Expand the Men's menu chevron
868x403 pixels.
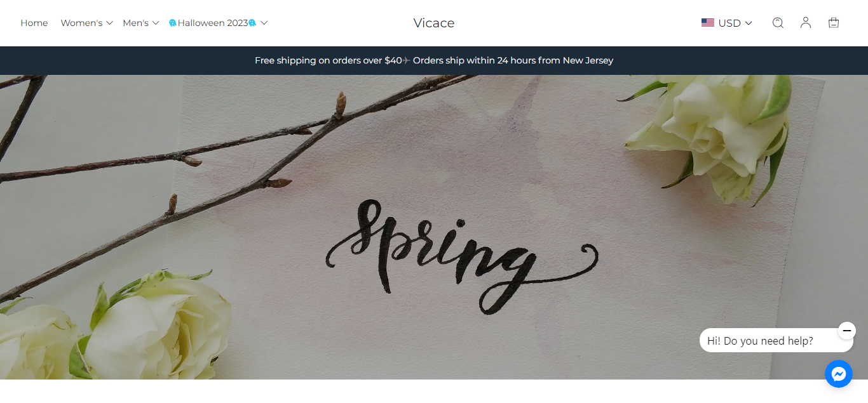(x=156, y=23)
